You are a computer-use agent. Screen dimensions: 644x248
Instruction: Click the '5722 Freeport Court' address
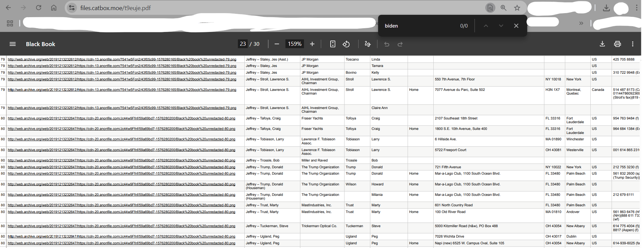coord(451,150)
